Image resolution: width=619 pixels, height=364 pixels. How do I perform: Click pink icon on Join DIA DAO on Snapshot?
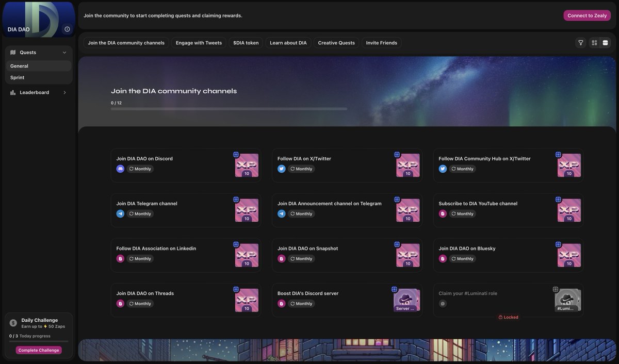tap(282, 258)
